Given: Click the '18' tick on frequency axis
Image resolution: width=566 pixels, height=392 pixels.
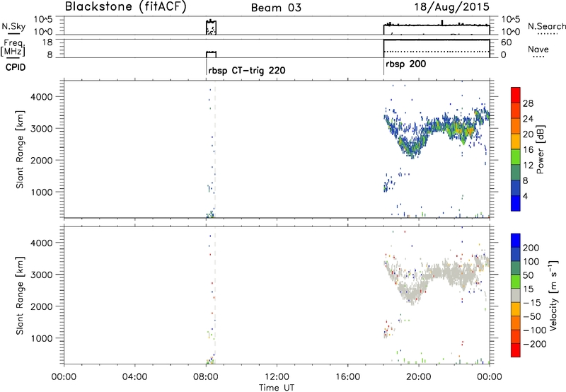Looking at the screenshot, I should point(47,42).
